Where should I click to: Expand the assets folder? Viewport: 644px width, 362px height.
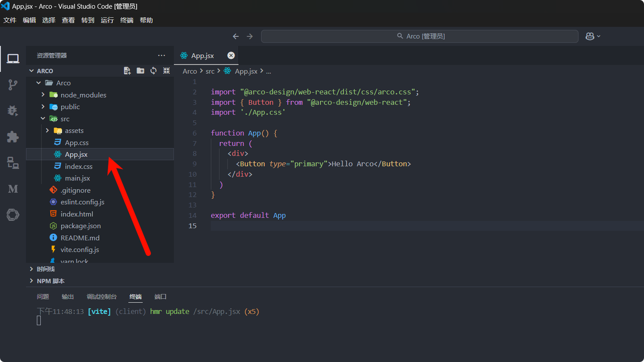click(47, 131)
